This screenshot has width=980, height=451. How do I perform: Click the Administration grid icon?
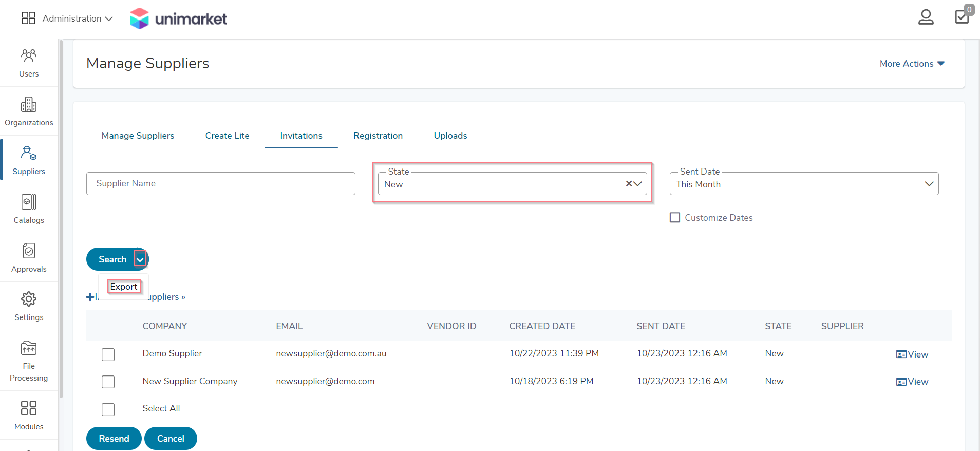(x=29, y=18)
